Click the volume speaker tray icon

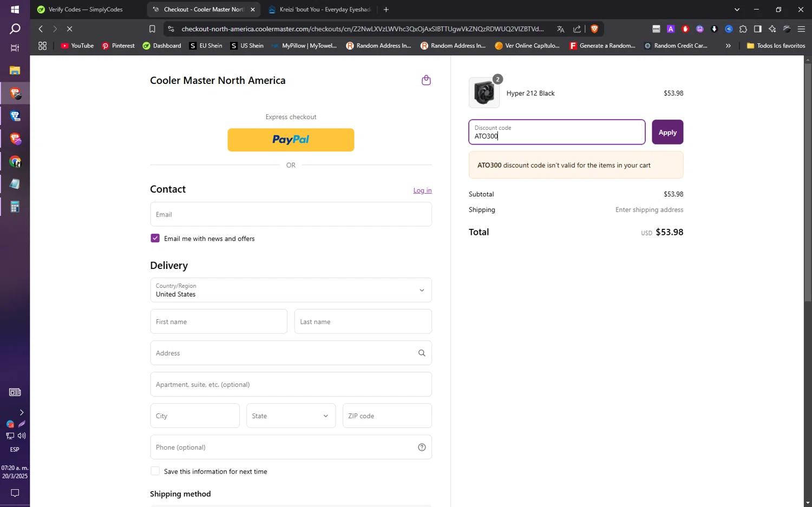point(22,436)
